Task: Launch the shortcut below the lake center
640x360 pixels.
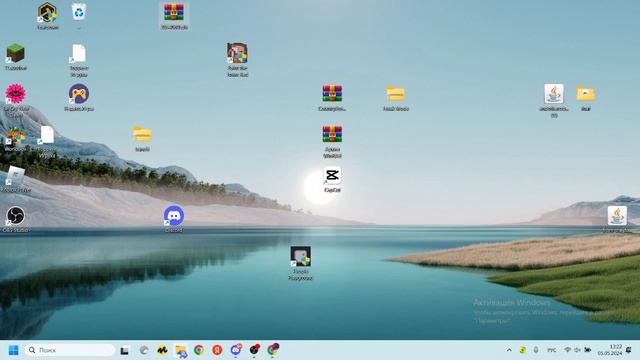Action: click(300, 257)
